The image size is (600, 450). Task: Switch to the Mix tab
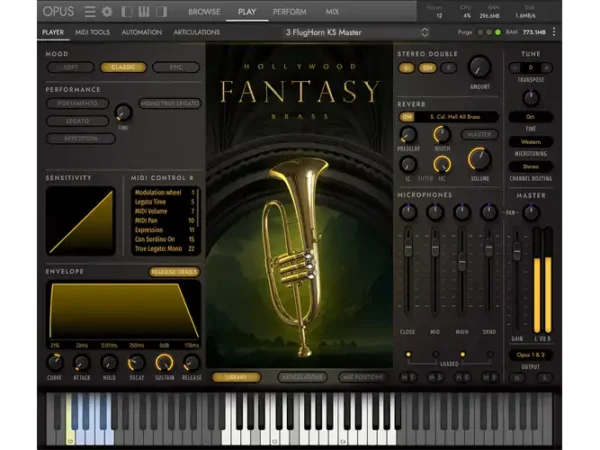click(332, 12)
